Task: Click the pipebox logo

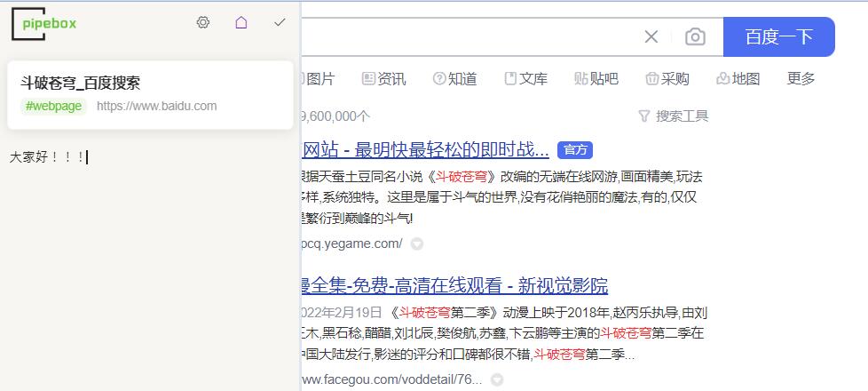Action: [x=44, y=24]
